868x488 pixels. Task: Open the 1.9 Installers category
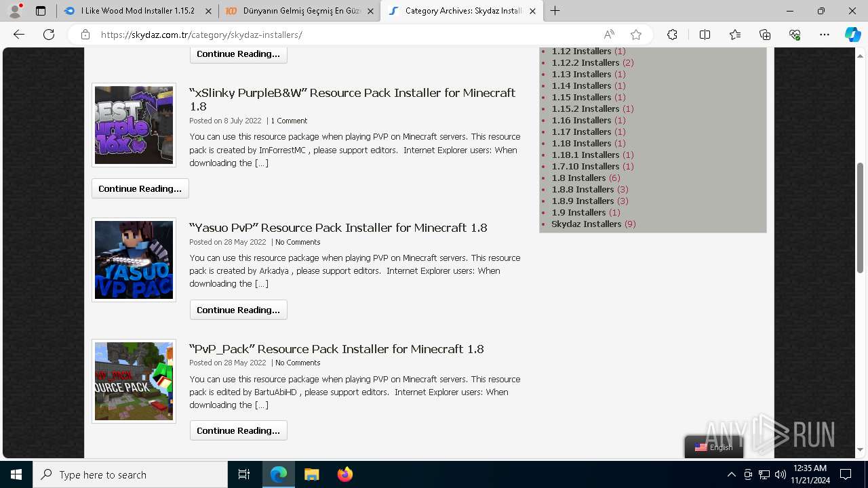[x=578, y=212]
